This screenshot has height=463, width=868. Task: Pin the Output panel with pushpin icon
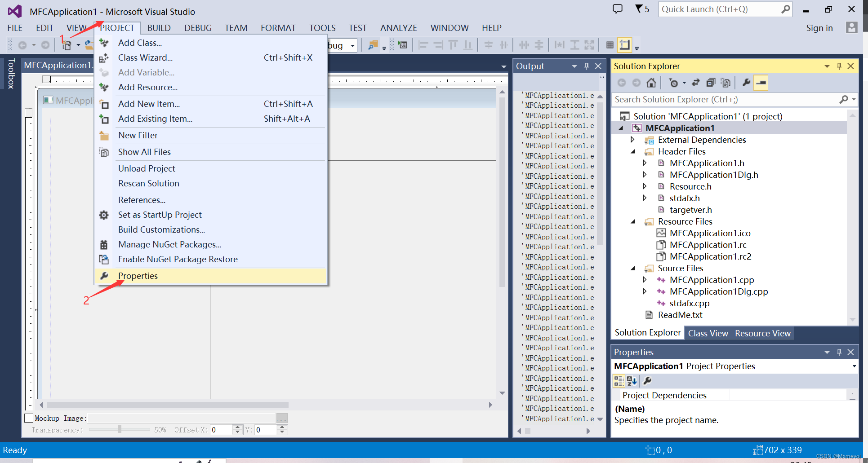click(x=587, y=66)
